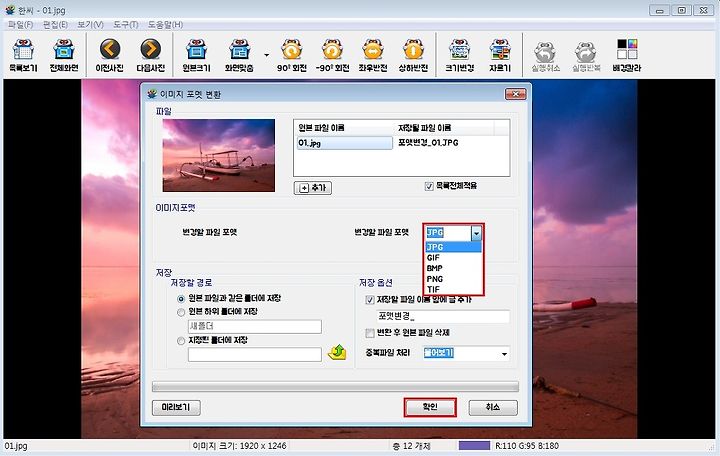Show image at 원본크기 original size
Image resolution: width=720 pixels, height=456 pixels.
pyautogui.click(x=196, y=55)
